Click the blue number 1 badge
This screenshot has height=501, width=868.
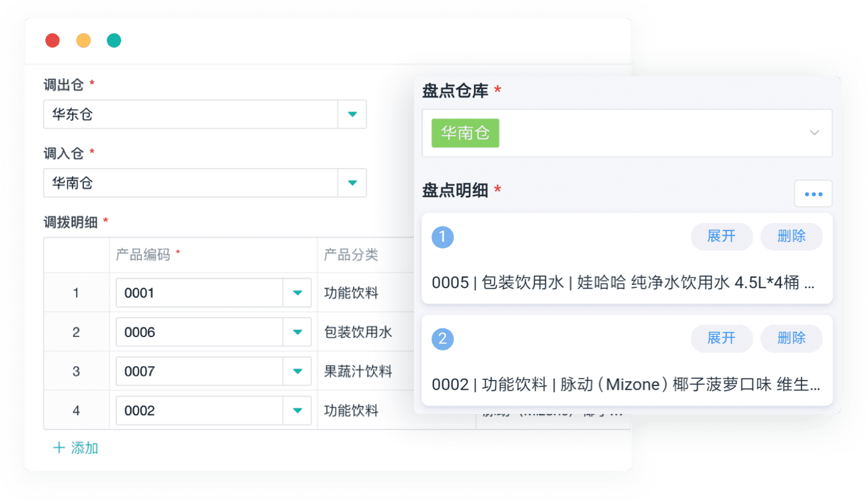point(442,237)
